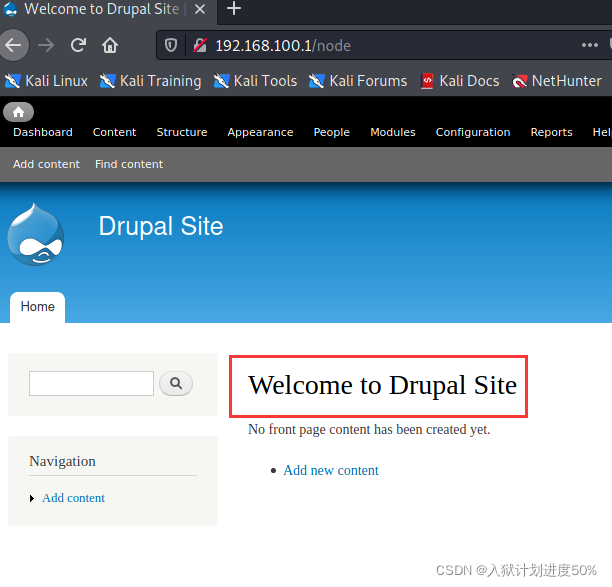Open the Content admin menu

pos(114,132)
